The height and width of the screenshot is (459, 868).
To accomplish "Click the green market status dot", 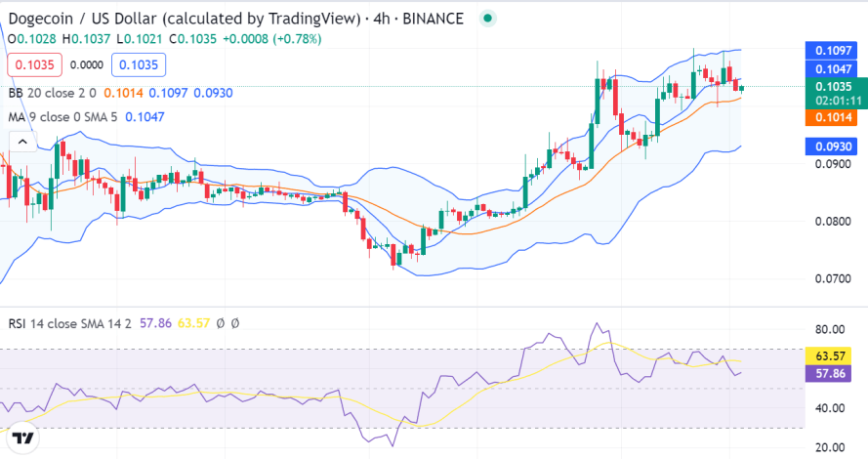I will coord(487,19).
